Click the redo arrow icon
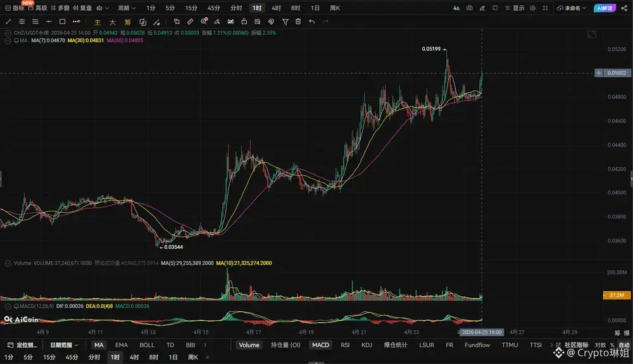633x364 pixels. pos(325,22)
